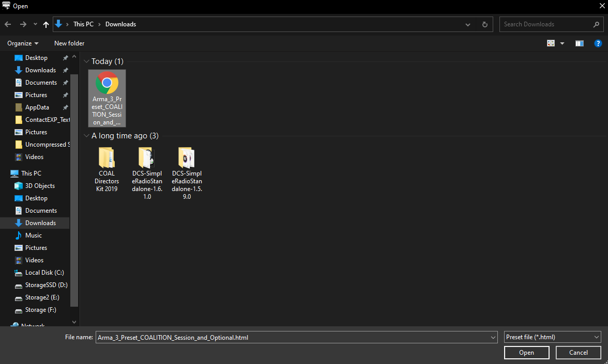The width and height of the screenshot is (608, 364).
Task: Select the Arma 3 preset HTML file
Action: [107, 98]
